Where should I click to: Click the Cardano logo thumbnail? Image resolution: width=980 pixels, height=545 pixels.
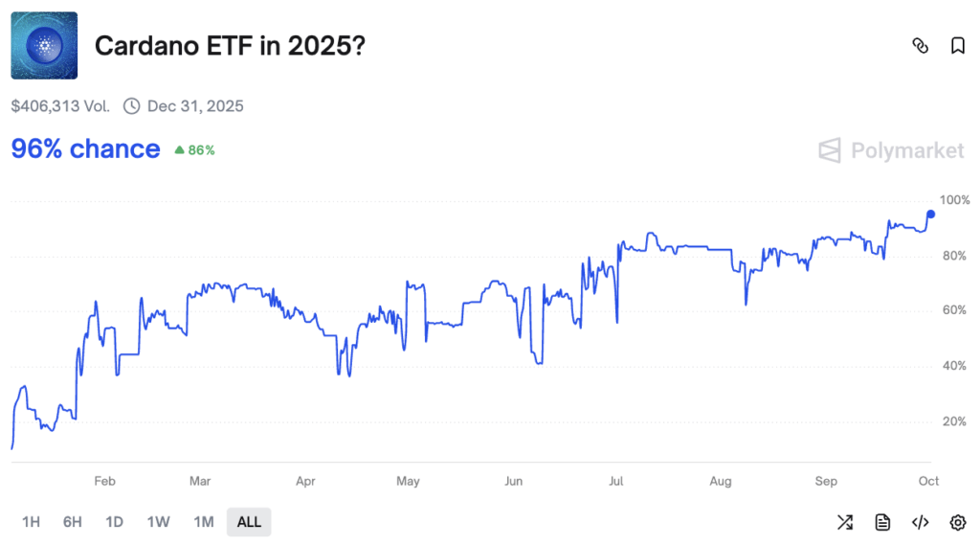coord(44,45)
